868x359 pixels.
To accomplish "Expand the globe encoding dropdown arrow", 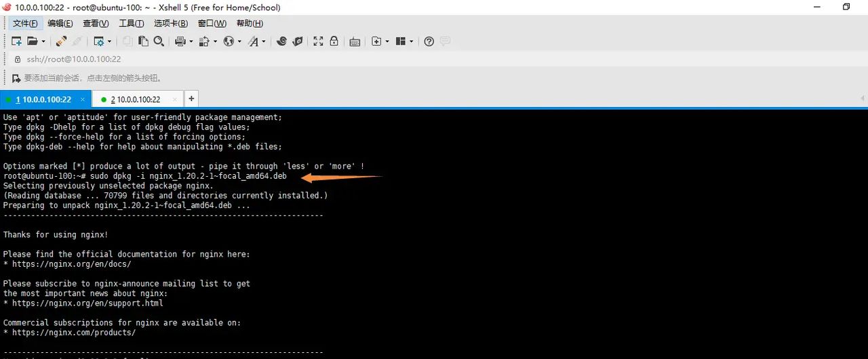I will tap(239, 42).
